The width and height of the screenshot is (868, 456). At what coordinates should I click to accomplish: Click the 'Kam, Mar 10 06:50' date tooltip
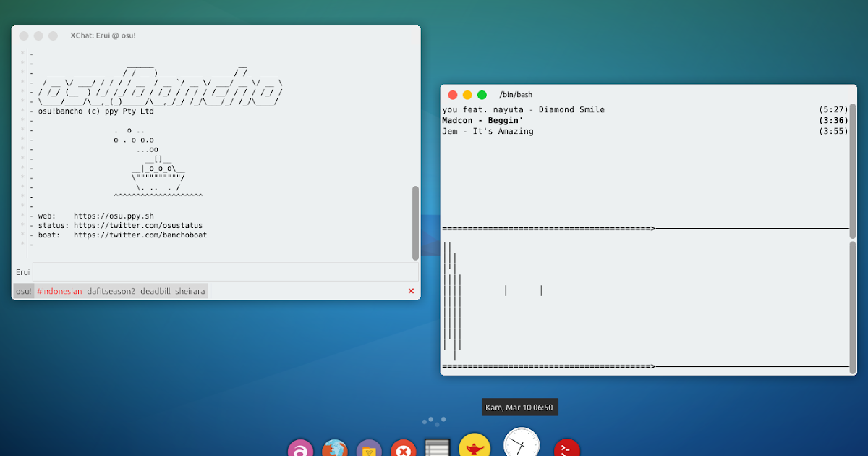click(519, 408)
